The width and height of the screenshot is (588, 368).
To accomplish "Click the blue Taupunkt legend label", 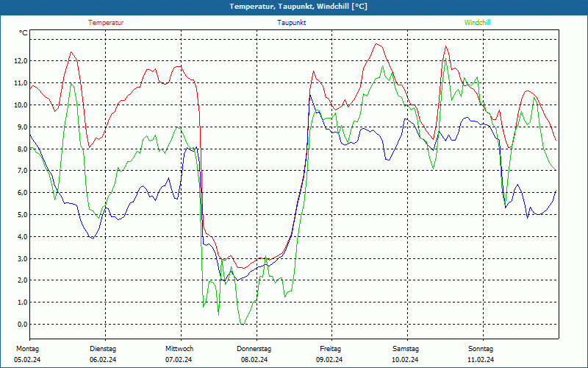I will coord(291,23).
